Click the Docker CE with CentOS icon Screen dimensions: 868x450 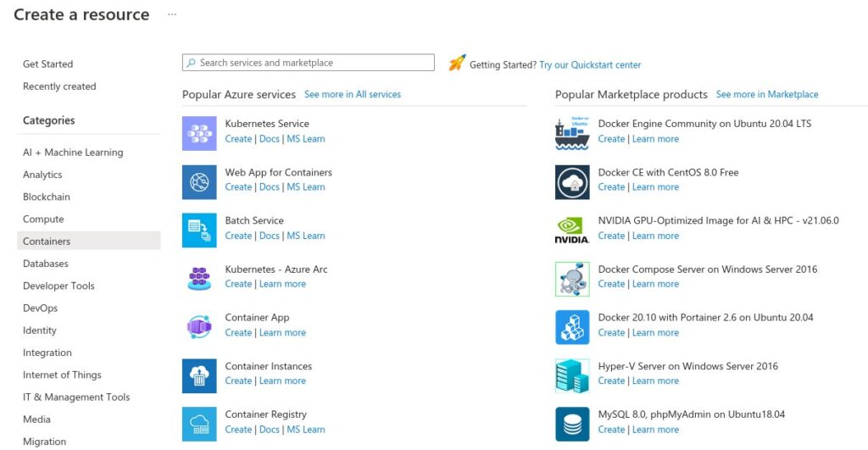tap(572, 182)
